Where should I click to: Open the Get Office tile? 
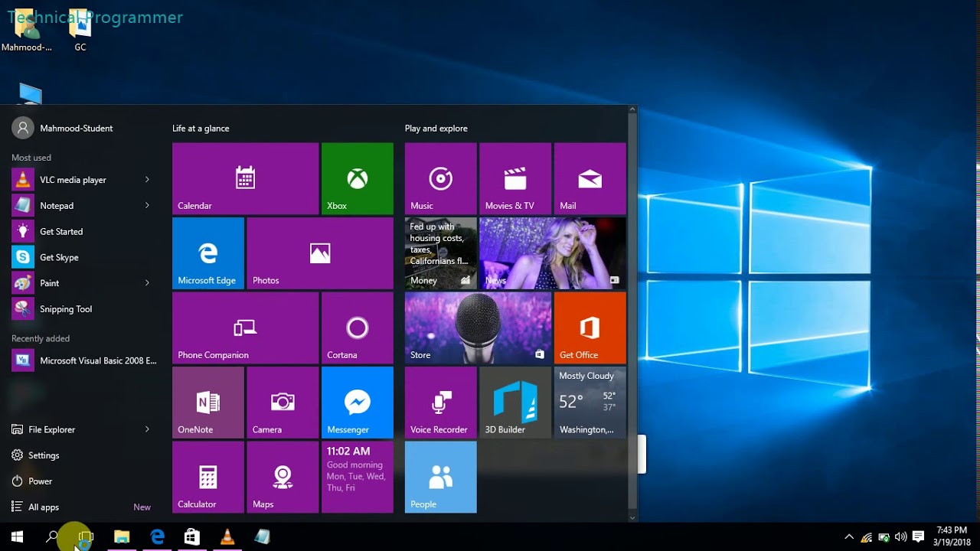(x=590, y=328)
